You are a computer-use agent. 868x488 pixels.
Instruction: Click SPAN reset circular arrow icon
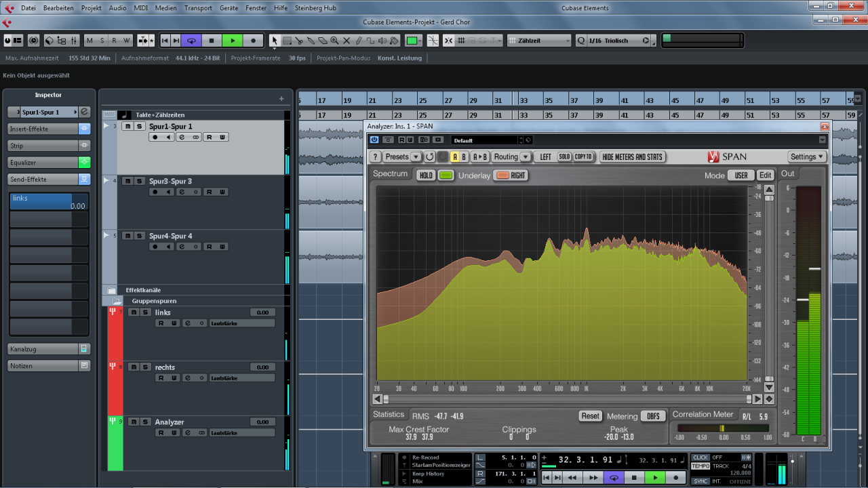(x=430, y=157)
